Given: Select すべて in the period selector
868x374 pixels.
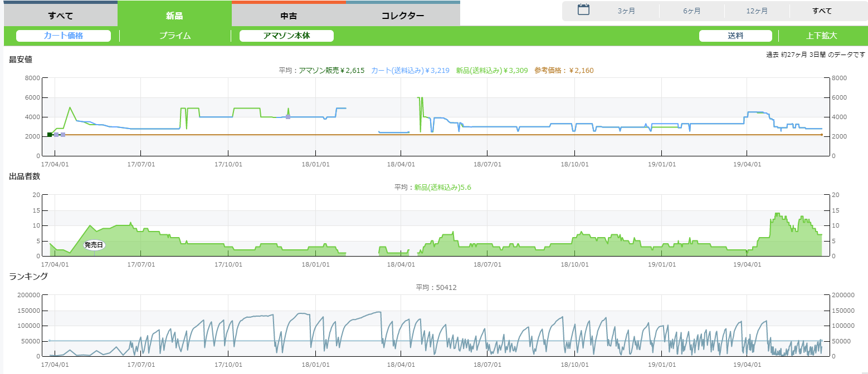Looking at the screenshot, I should [x=822, y=11].
